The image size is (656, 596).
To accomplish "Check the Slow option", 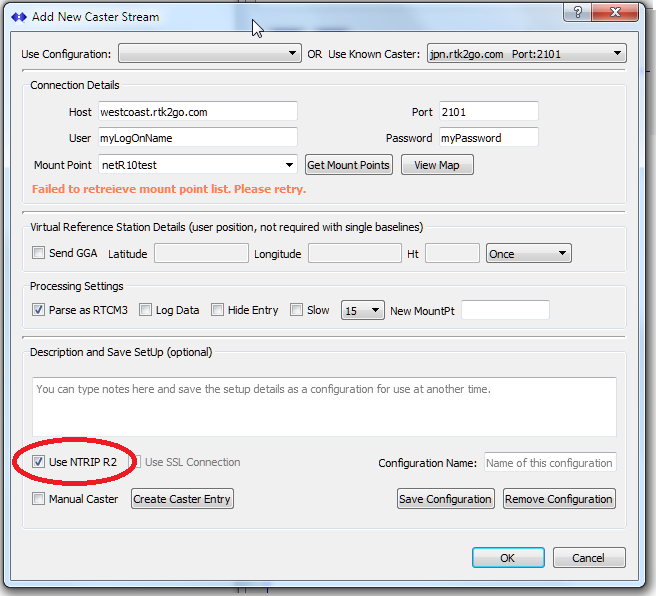I will tap(296, 310).
